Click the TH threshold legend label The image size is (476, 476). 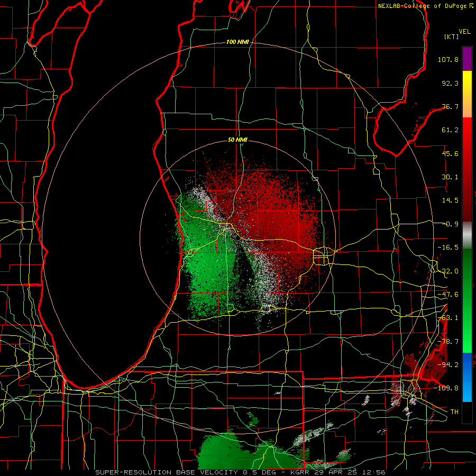pyautogui.click(x=454, y=412)
